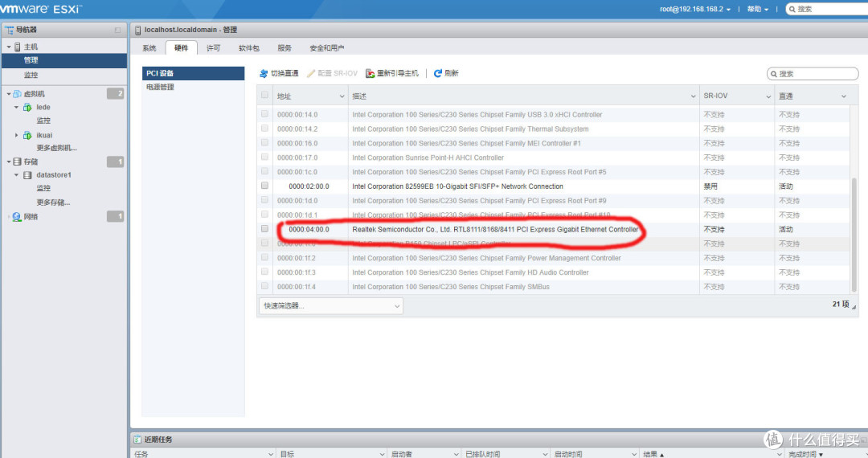868x458 pixels.
Task: Open More storage link in navigator
Action: coord(53,202)
